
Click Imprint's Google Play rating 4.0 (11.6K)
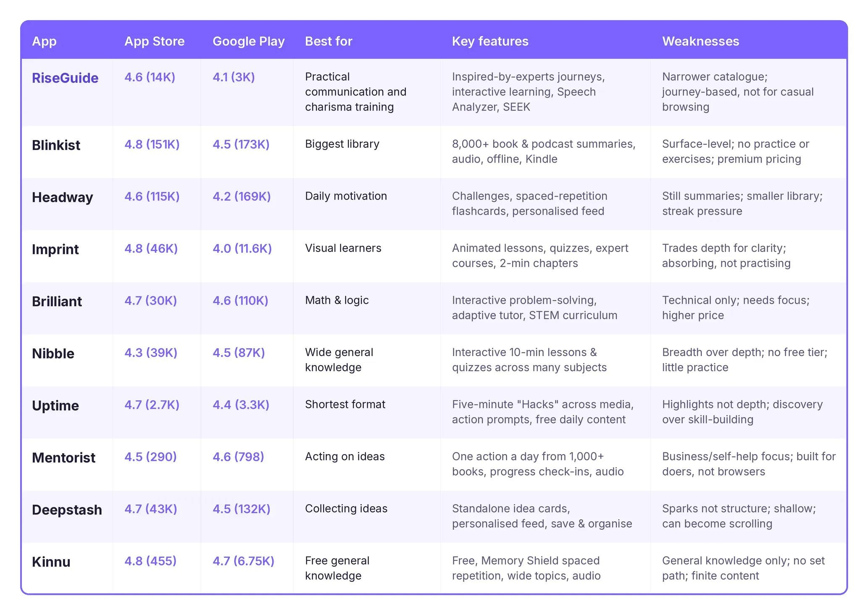point(242,248)
